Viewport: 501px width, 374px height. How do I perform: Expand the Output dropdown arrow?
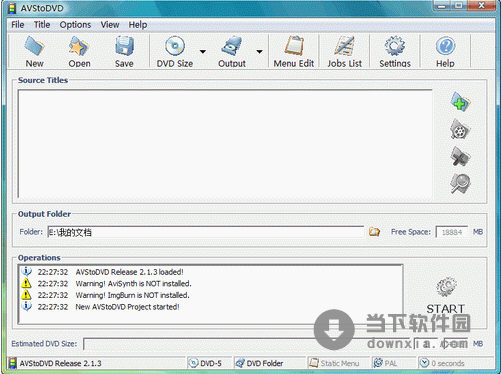coord(259,52)
